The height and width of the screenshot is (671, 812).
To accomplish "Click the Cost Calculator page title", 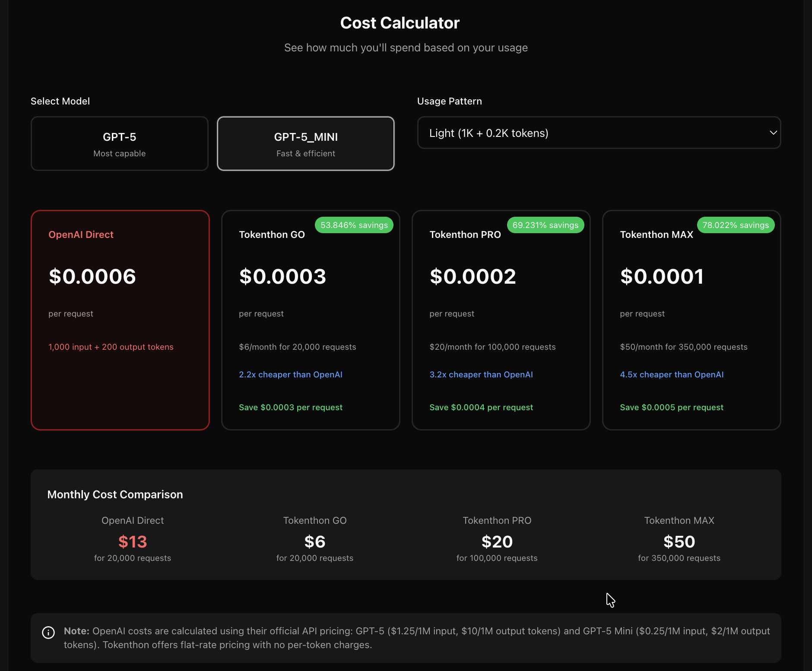I will point(400,22).
